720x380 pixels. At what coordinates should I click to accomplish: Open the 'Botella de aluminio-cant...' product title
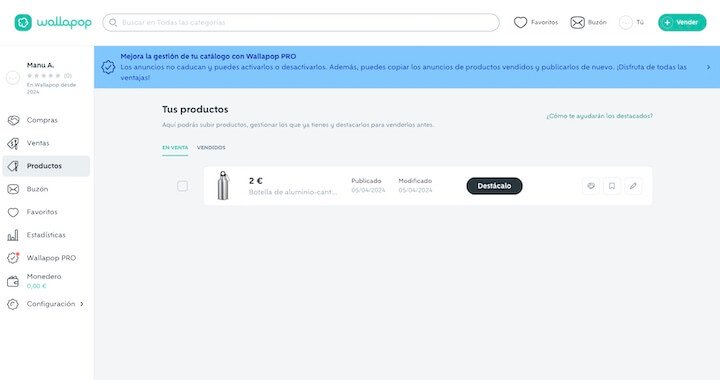[293, 192]
